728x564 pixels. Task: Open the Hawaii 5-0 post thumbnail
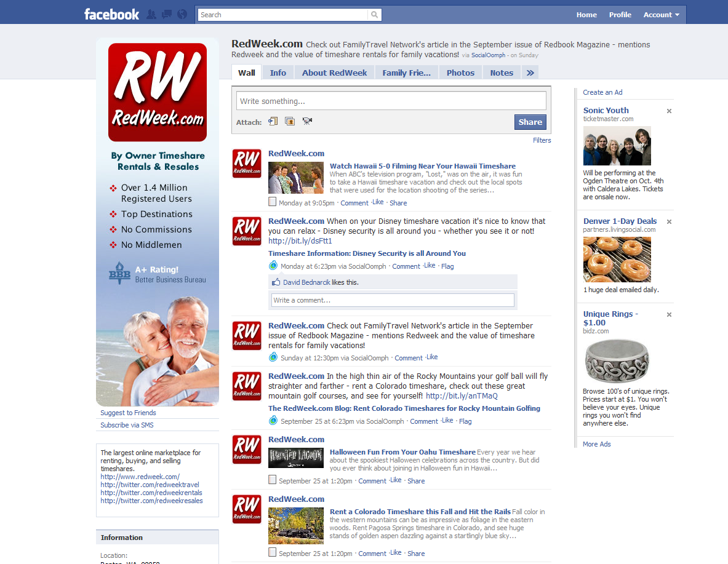[296, 178]
